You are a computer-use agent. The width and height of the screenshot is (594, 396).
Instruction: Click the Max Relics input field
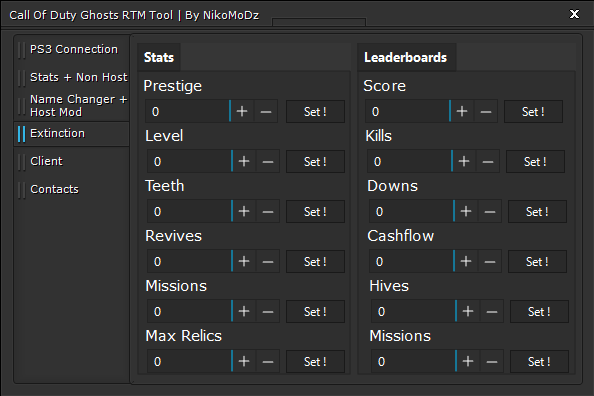(x=189, y=362)
